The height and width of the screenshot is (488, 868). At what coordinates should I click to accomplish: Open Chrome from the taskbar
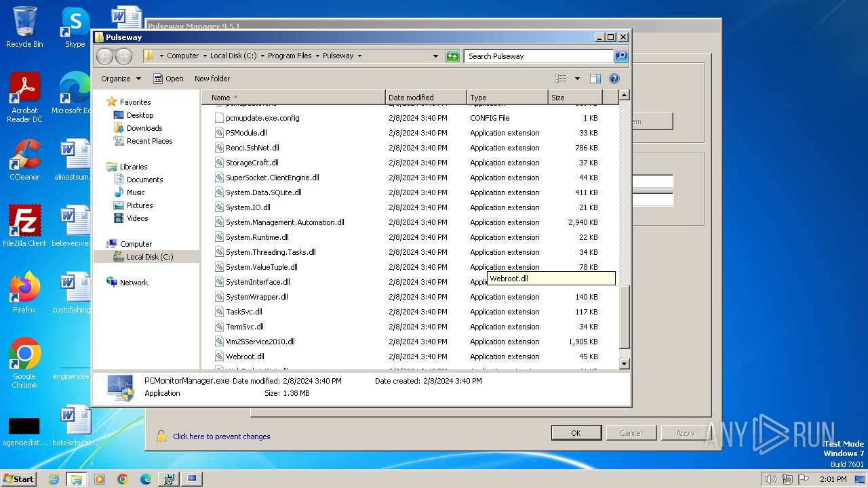(123, 479)
